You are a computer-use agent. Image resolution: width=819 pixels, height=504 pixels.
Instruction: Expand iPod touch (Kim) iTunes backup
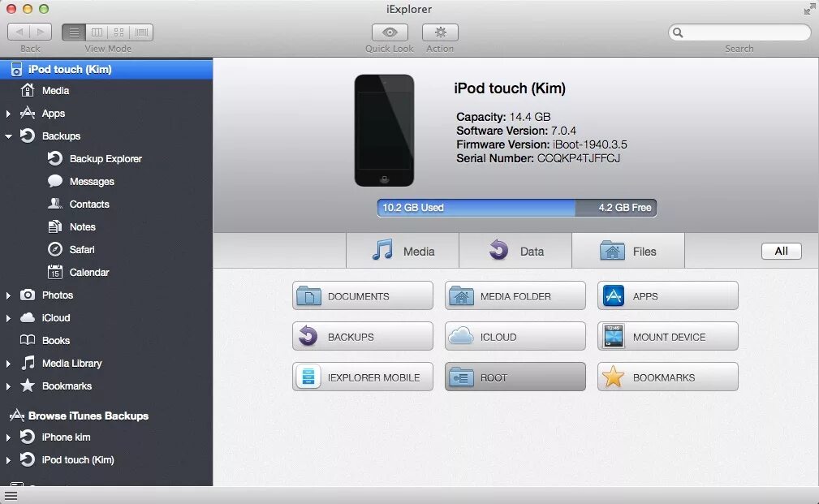tap(8, 460)
